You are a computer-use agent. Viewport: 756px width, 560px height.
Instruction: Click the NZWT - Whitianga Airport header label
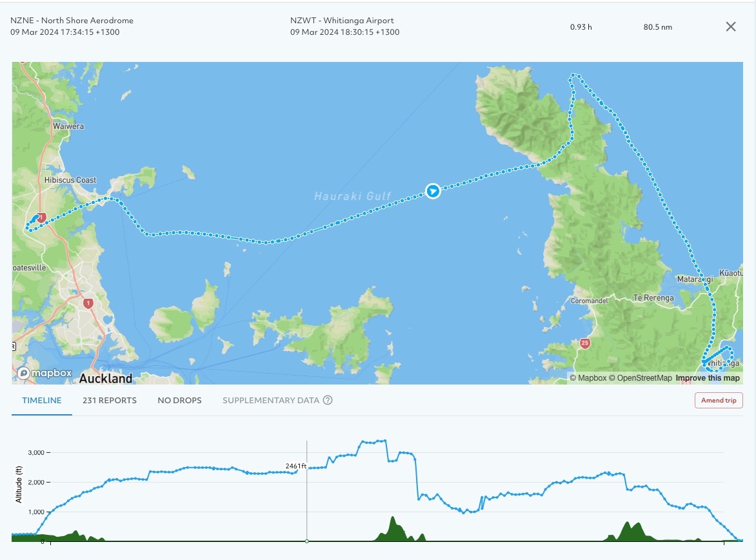343,20
